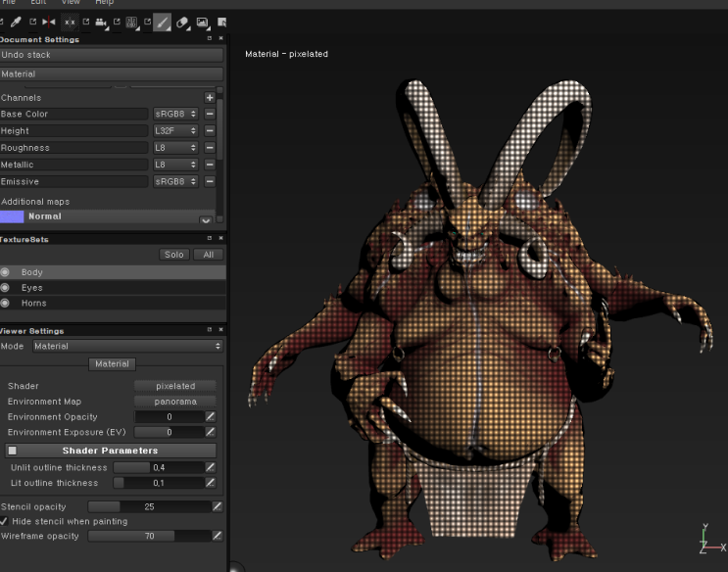Select the eyedropper color picker tool
Viewport: 728px width, 572px height.
[16, 22]
